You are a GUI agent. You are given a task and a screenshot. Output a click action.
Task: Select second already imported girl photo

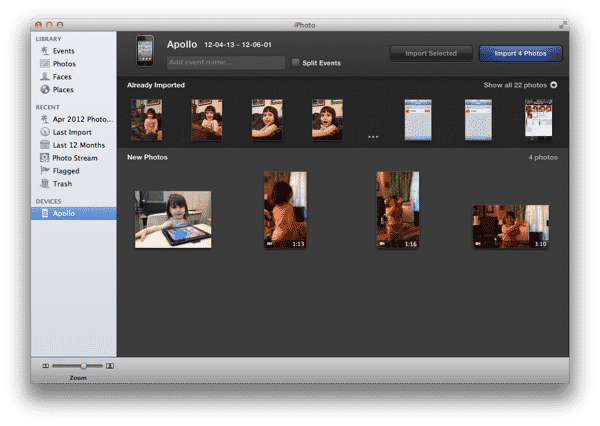pos(207,120)
